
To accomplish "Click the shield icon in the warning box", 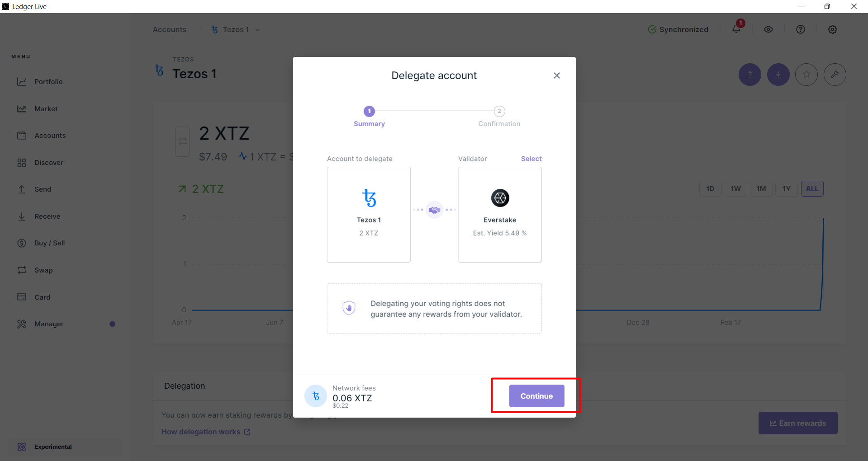I will tap(349, 308).
